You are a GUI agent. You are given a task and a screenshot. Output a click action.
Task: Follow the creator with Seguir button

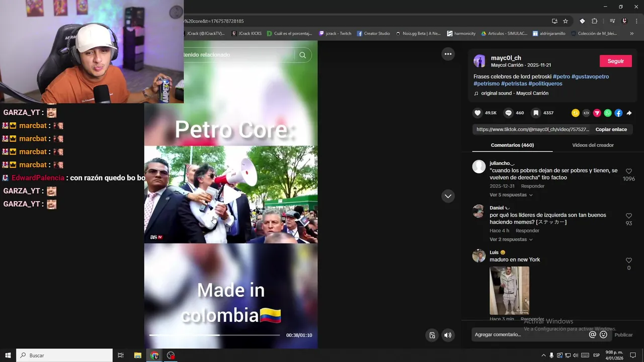pos(616,61)
